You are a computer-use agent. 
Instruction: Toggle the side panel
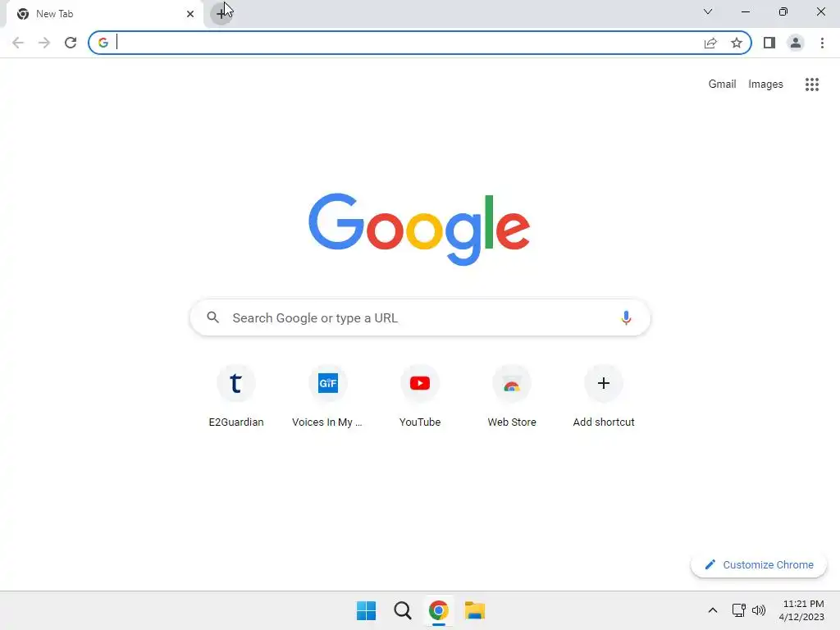(769, 43)
